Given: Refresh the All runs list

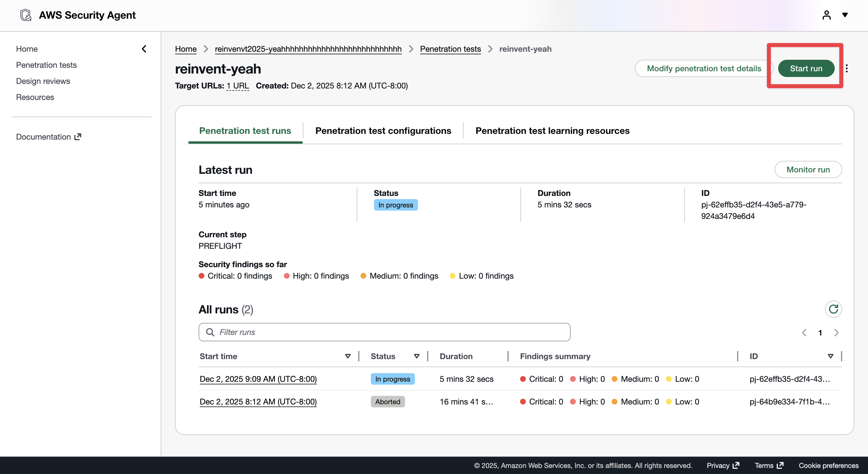Looking at the screenshot, I should click(x=833, y=309).
